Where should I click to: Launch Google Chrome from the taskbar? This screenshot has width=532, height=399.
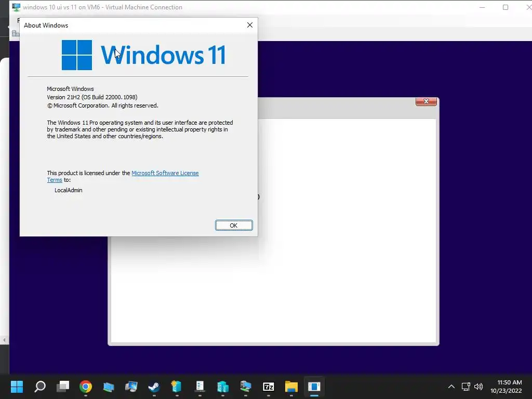click(x=86, y=387)
